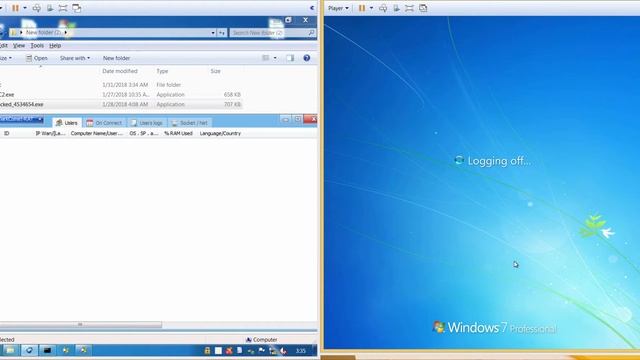Click the red icon in the system tray
Screen dimensions: 640x360
[229, 351]
